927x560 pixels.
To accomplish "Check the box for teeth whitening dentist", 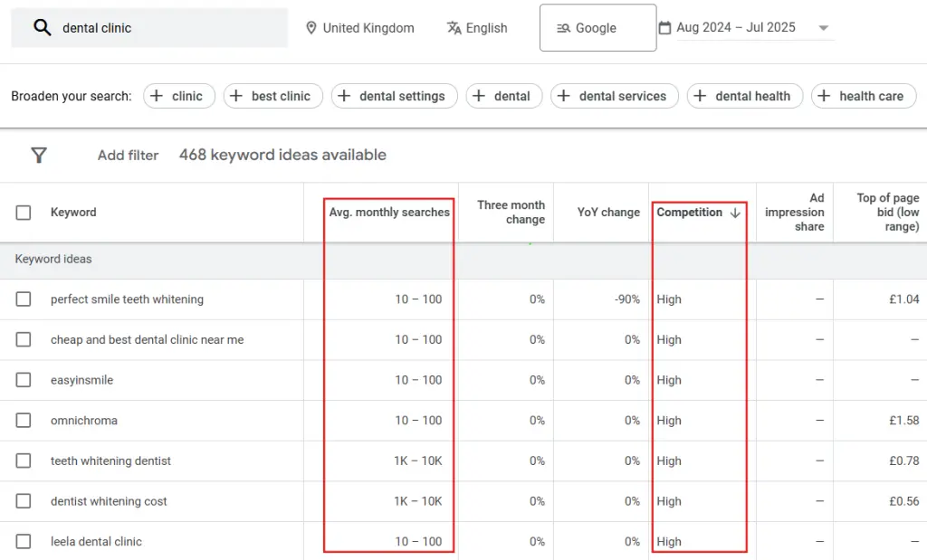I will [24, 460].
